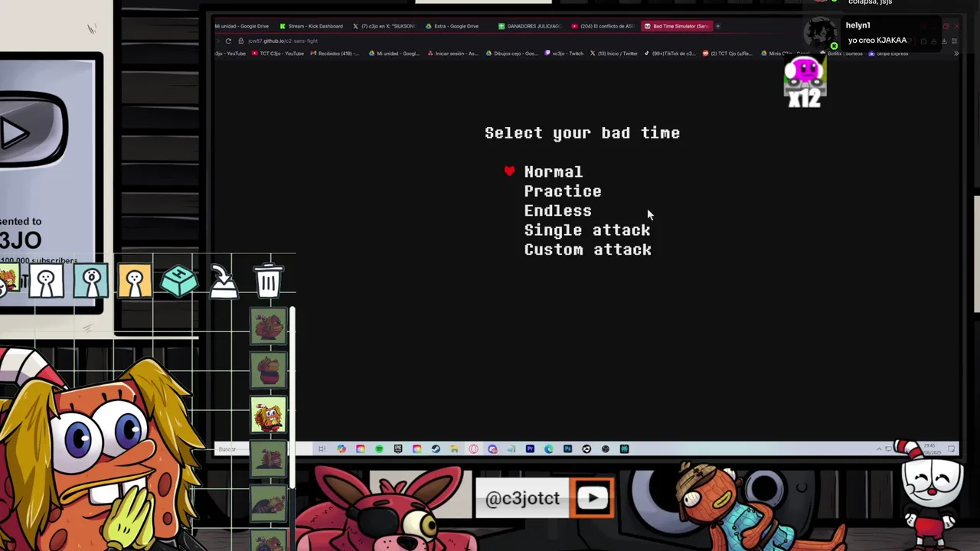This screenshot has height=551, width=980.
Task: Click the thumbnail list vertical scrollbar
Action: tap(292, 398)
